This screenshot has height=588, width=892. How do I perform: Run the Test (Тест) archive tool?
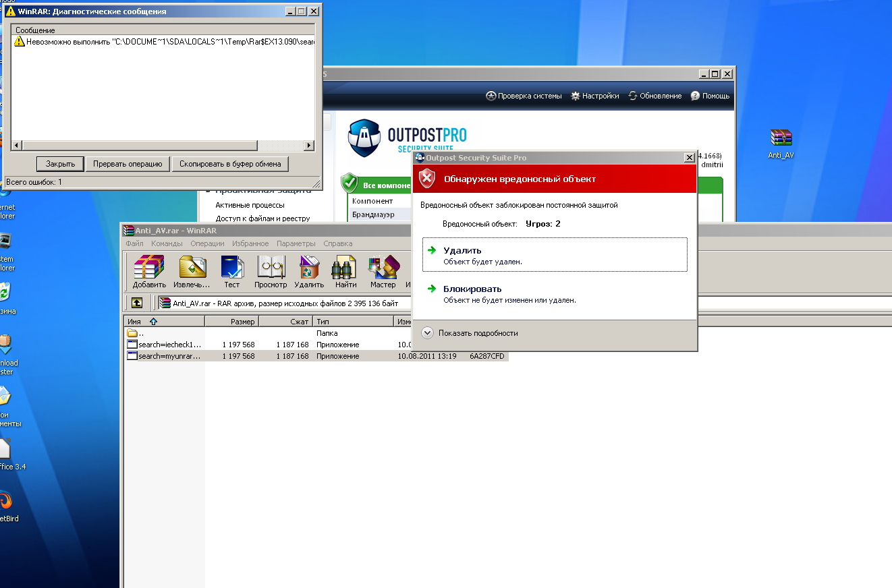[231, 271]
